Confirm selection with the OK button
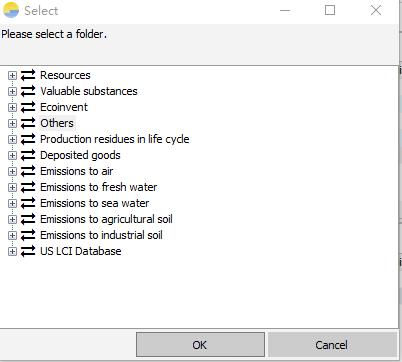The width and height of the screenshot is (402, 362). click(x=200, y=344)
